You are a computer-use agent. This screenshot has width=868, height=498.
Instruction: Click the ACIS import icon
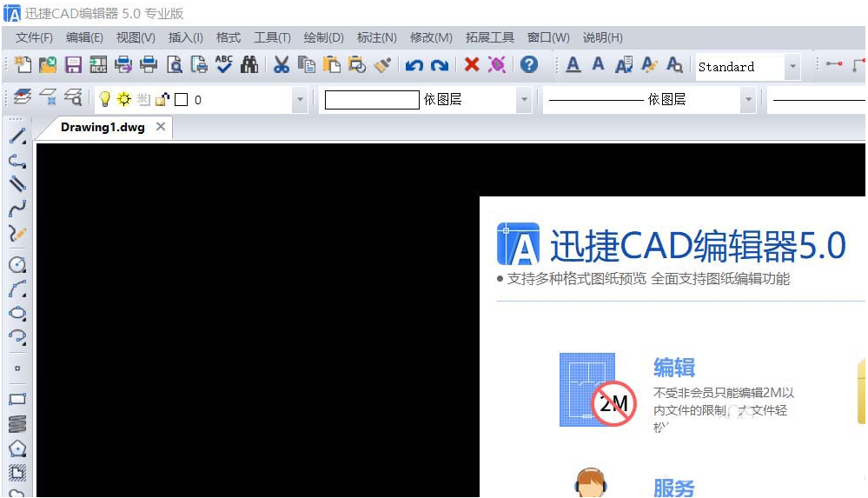pos(98,65)
